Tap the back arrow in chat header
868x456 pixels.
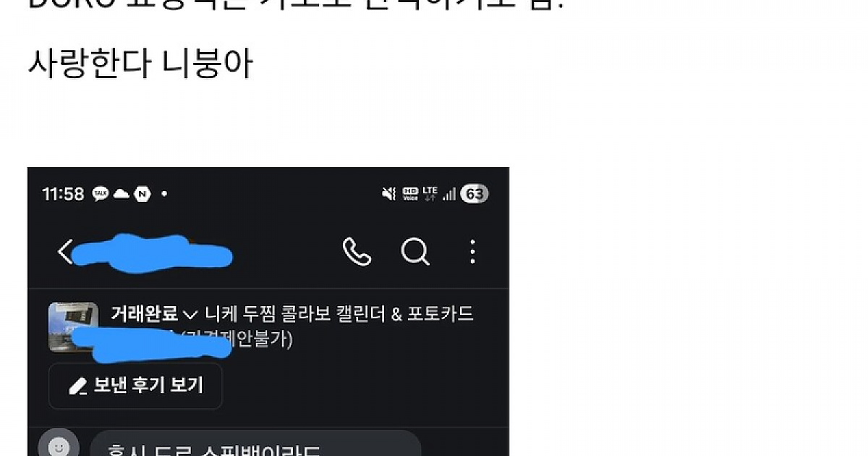[x=65, y=252]
